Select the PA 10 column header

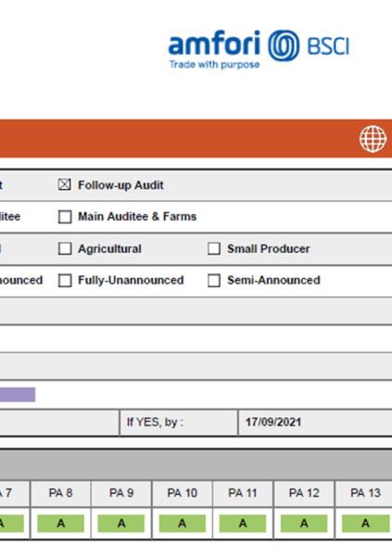[x=182, y=493]
